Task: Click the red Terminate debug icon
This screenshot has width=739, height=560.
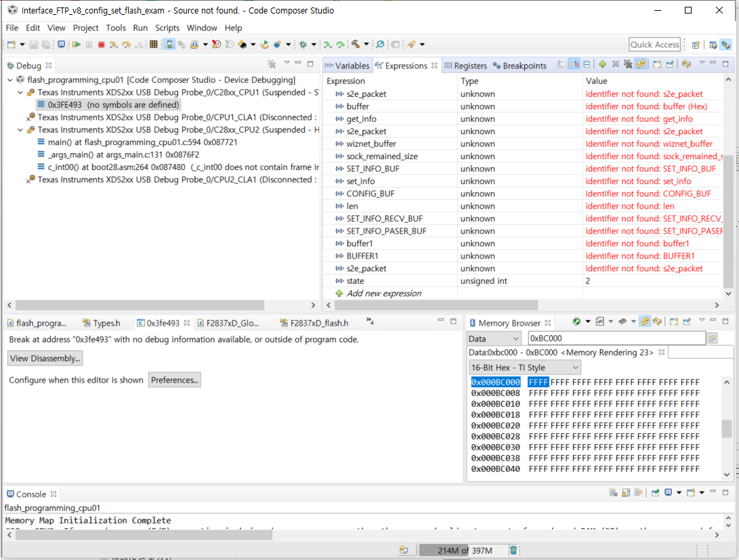Action: tap(101, 44)
